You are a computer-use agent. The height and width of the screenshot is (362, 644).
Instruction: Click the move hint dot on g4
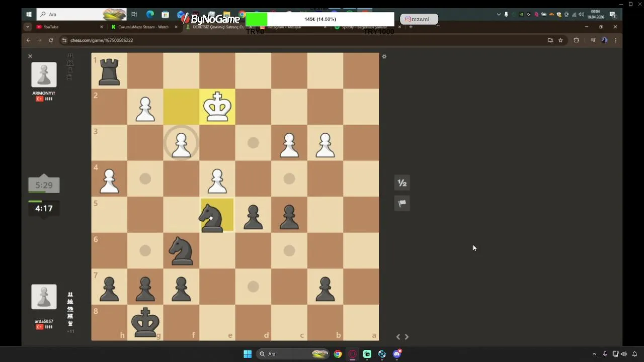145,179
